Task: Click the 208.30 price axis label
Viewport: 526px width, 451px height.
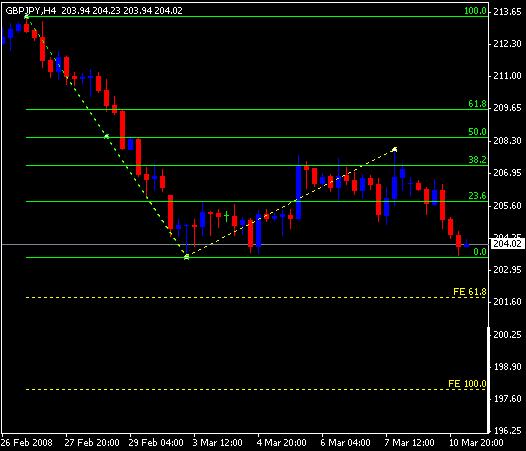Action: [507, 141]
